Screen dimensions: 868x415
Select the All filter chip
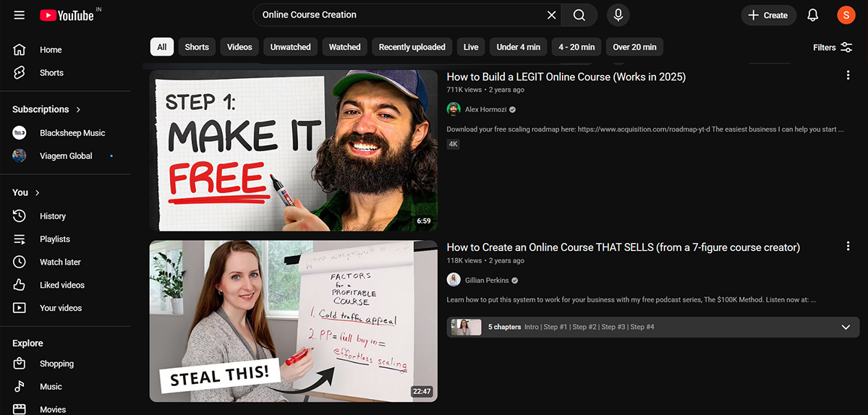162,47
